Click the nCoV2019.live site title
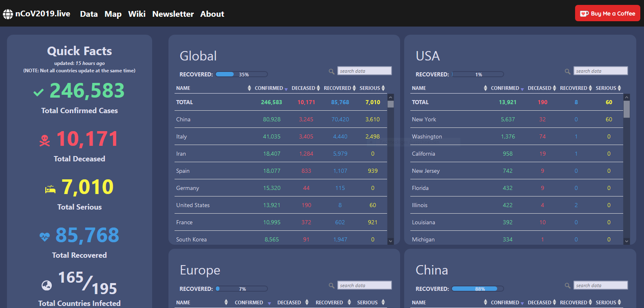This screenshot has width=644, height=308. pyautogui.click(x=43, y=13)
